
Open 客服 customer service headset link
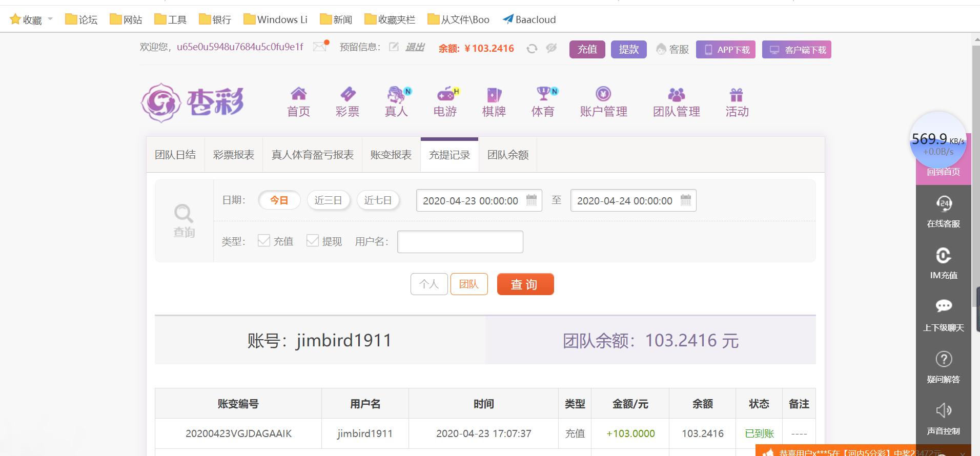coord(672,49)
